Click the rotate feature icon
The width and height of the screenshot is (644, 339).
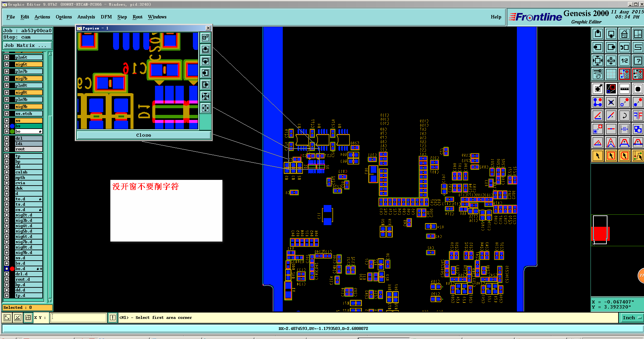tap(625, 116)
